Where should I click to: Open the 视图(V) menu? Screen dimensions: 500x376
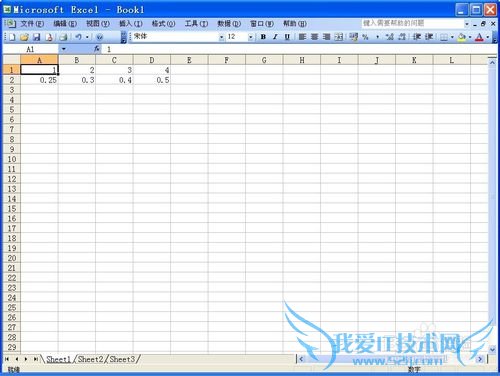coord(98,23)
